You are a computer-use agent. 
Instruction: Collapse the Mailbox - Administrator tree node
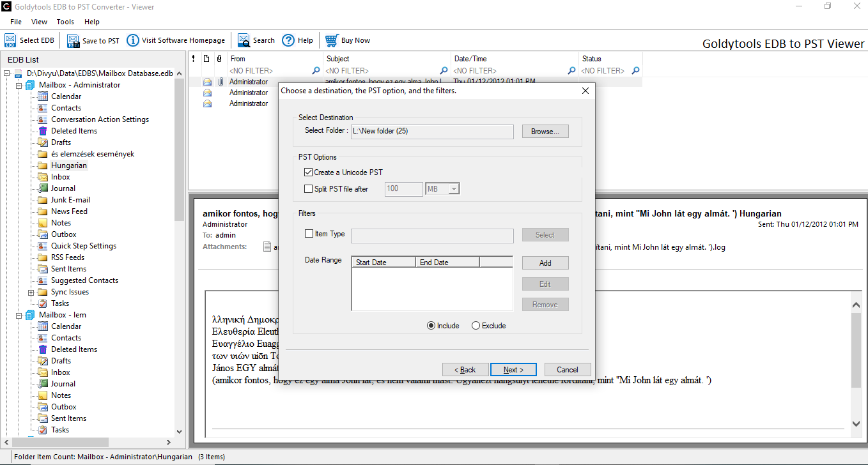pyautogui.click(x=19, y=85)
